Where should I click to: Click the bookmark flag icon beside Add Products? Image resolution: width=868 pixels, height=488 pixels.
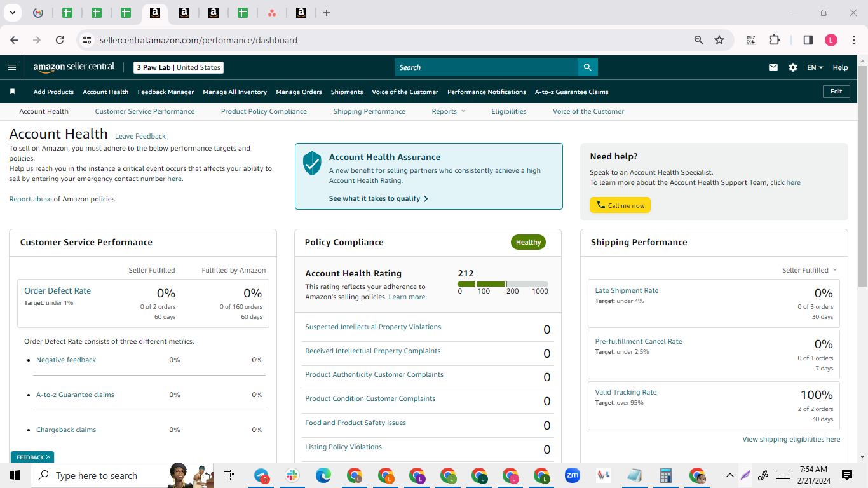(x=12, y=91)
